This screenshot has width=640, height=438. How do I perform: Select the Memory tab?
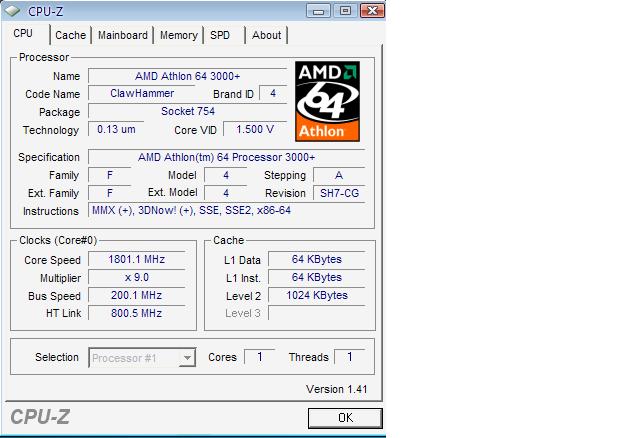(x=178, y=36)
